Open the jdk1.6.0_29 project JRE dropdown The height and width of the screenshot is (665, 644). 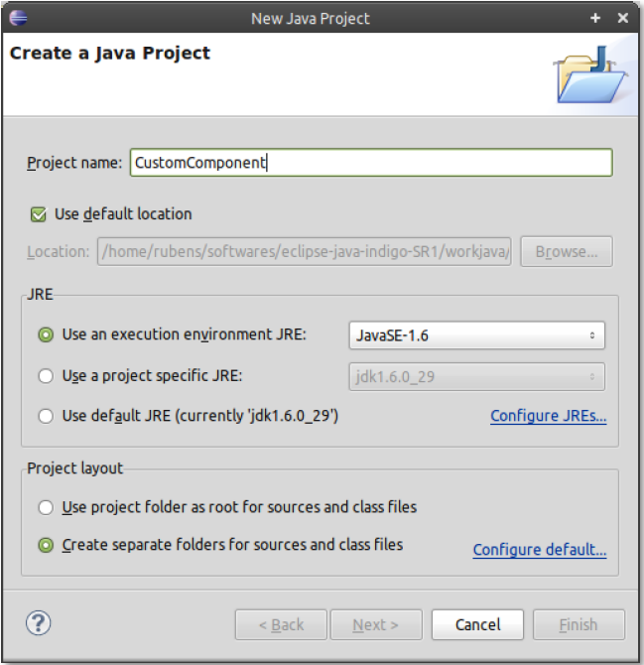point(477,376)
